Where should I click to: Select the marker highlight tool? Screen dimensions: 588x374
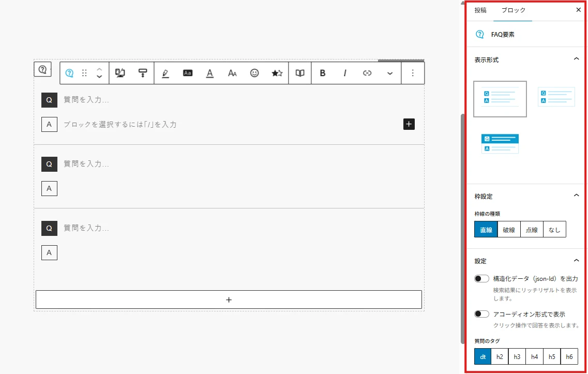(165, 73)
